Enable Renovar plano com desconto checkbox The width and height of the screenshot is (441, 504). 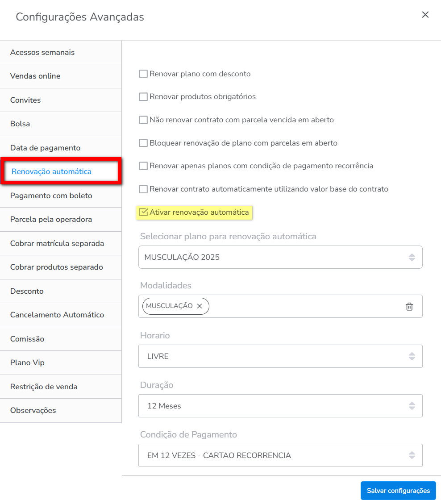click(143, 74)
